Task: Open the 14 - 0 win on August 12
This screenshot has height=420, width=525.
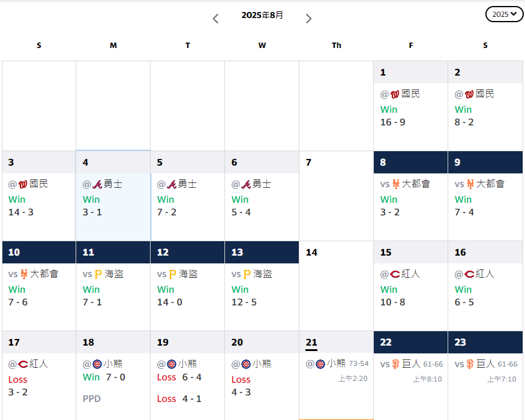Action: click(x=169, y=302)
